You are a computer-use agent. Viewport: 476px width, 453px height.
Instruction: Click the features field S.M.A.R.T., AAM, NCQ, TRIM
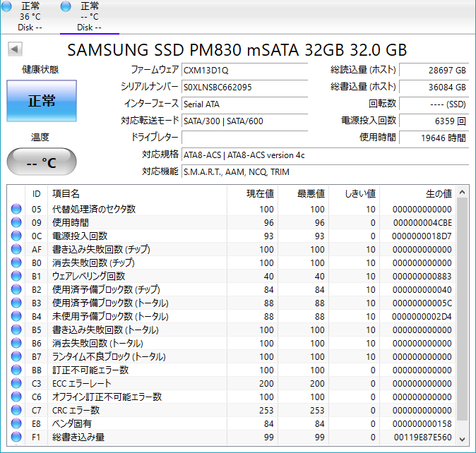point(325,172)
